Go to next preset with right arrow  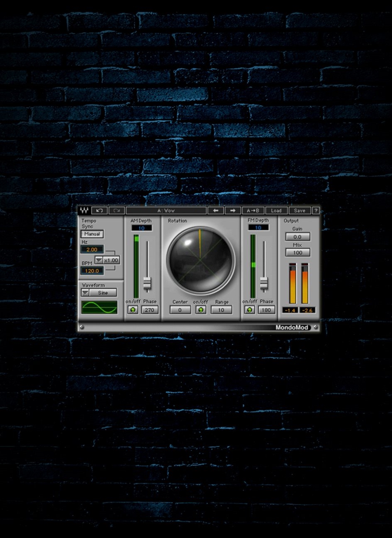point(233,210)
